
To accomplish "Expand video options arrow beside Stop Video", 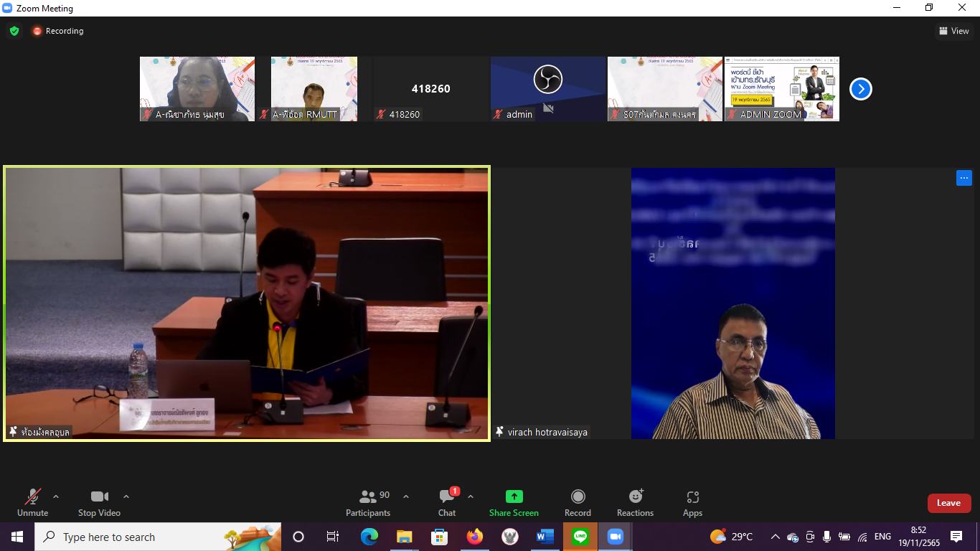I will (x=126, y=496).
